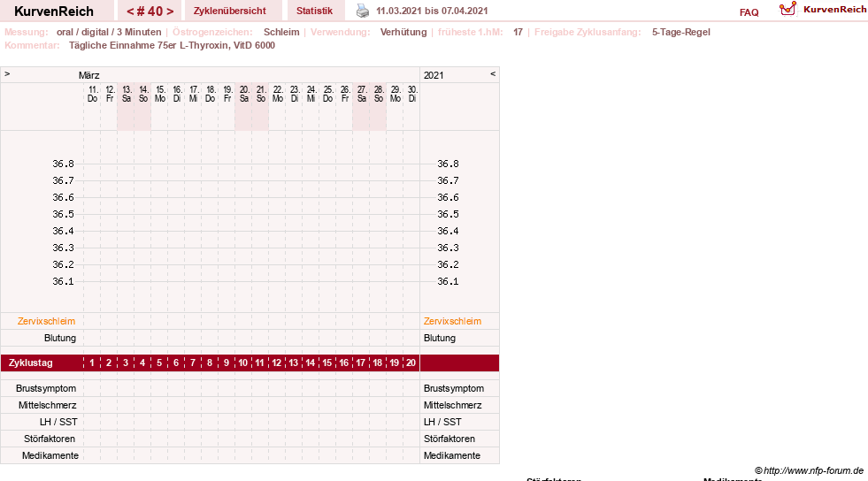Click the 2021 year header

coord(434,75)
